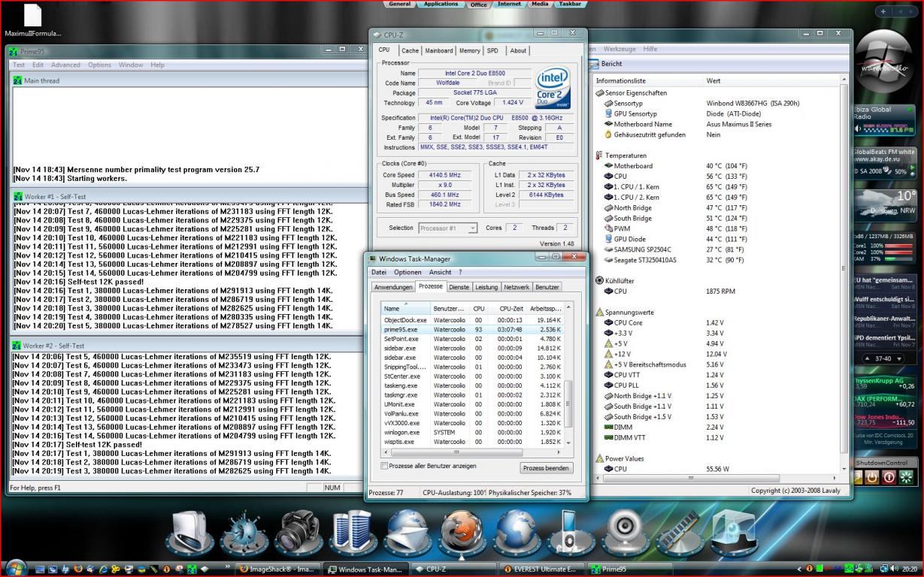Click the Office tab in top dock

(x=478, y=5)
